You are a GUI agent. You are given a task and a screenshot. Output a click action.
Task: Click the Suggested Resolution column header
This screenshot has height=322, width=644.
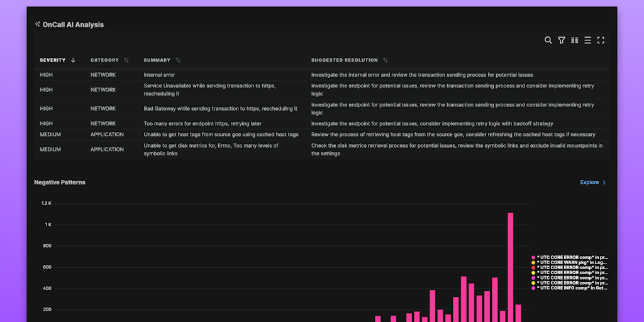pyautogui.click(x=344, y=60)
